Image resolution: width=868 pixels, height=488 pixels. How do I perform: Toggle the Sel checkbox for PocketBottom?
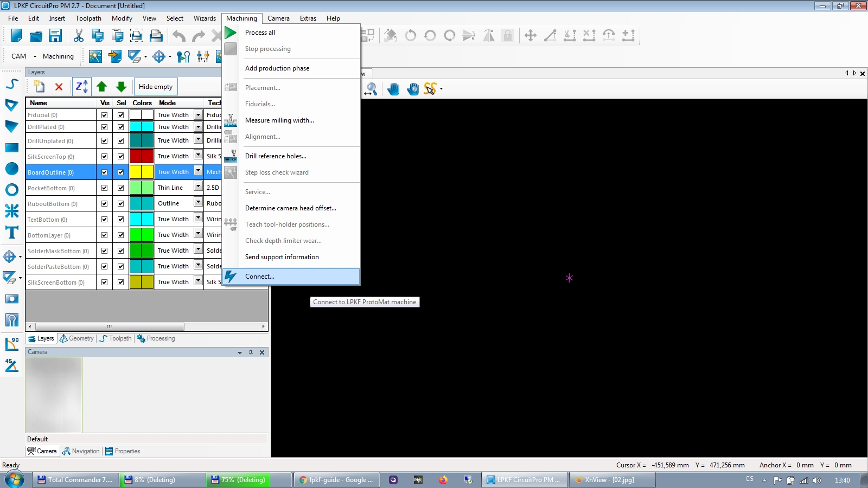pyautogui.click(x=120, y=188)
